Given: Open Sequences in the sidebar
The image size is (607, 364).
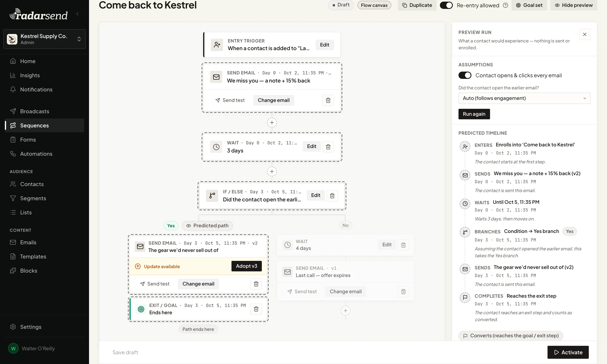Looking at the screenshot, I should click(44, 126).
